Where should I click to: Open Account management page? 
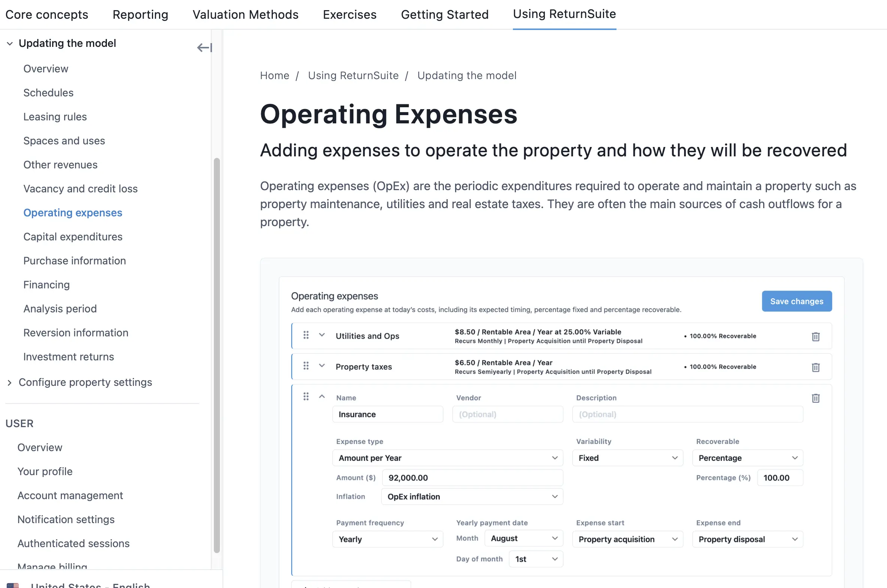point(70,495)
